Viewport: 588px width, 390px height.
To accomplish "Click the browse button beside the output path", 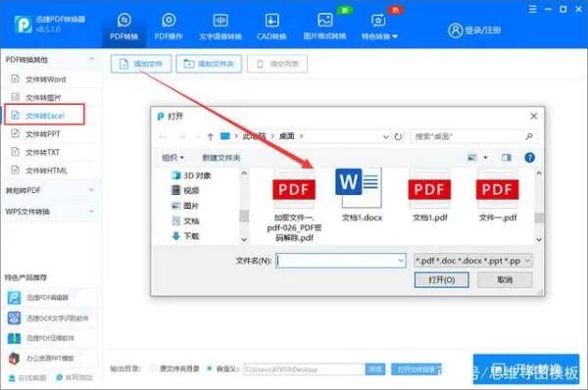I will (x=375, y=369).
